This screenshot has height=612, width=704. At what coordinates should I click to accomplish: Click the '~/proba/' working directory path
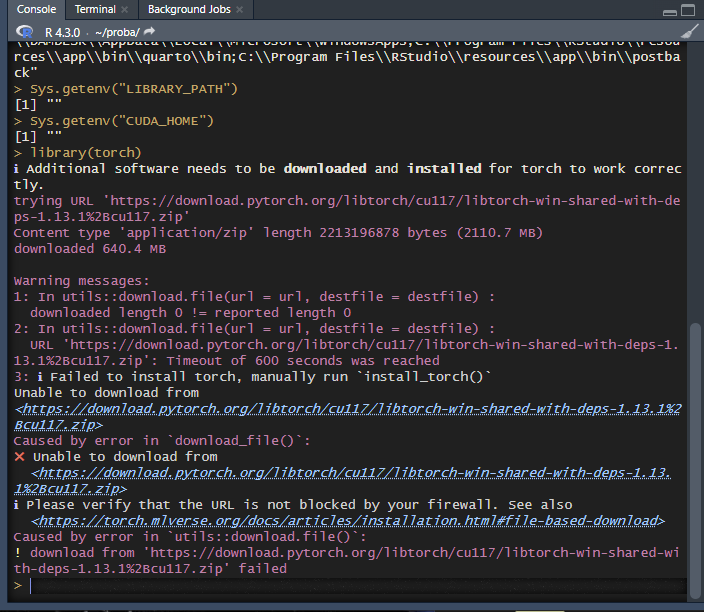[x=117, y=32]
